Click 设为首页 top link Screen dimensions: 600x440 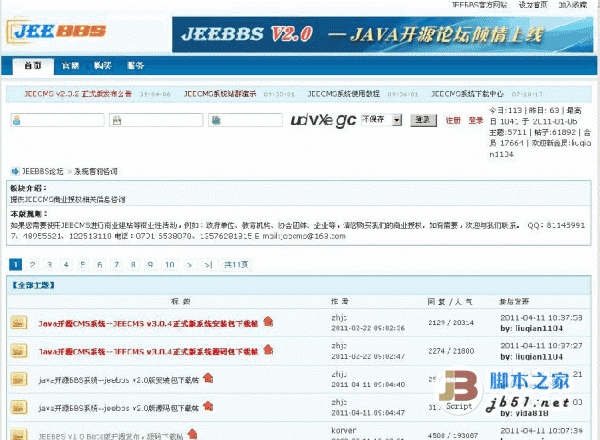click(x=533, y=5)
